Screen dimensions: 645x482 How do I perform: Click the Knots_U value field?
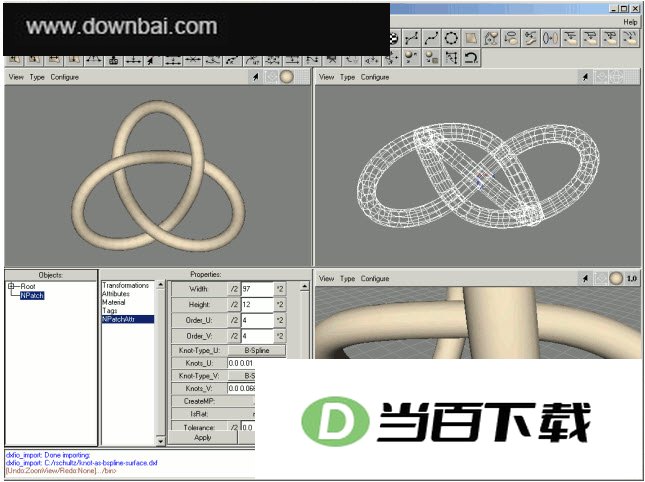(241, 363)
